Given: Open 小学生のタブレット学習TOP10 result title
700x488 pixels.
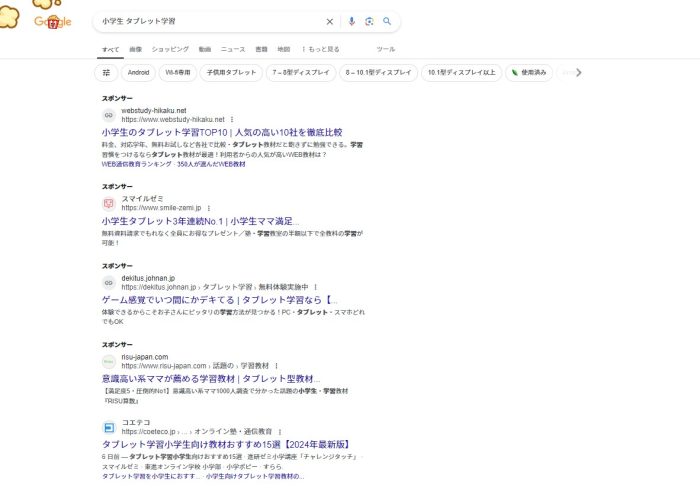Looking at the screenshot, I should pos(222,133).
